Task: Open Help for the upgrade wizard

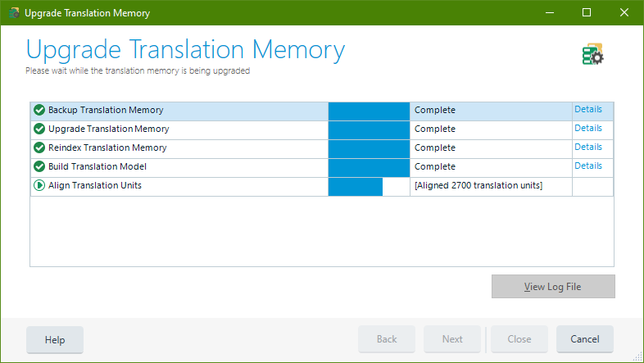Action: [55, 339]
